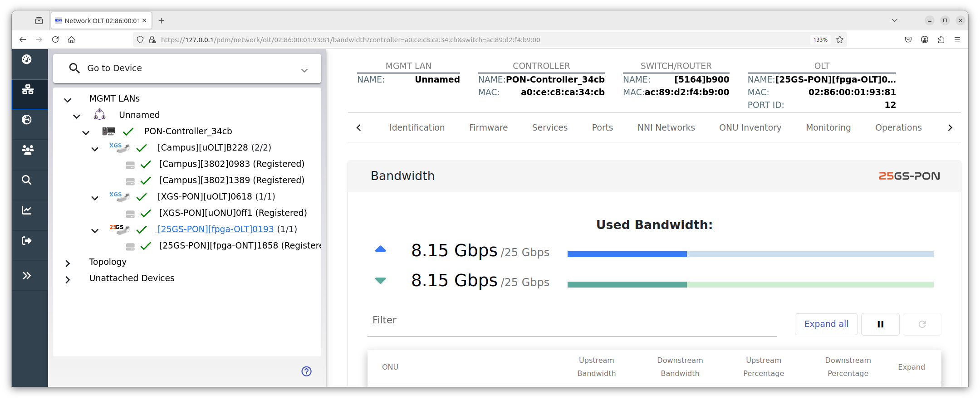
Task: Open the statistics chart sidebar icon
Action: click(x=27, y=210)
